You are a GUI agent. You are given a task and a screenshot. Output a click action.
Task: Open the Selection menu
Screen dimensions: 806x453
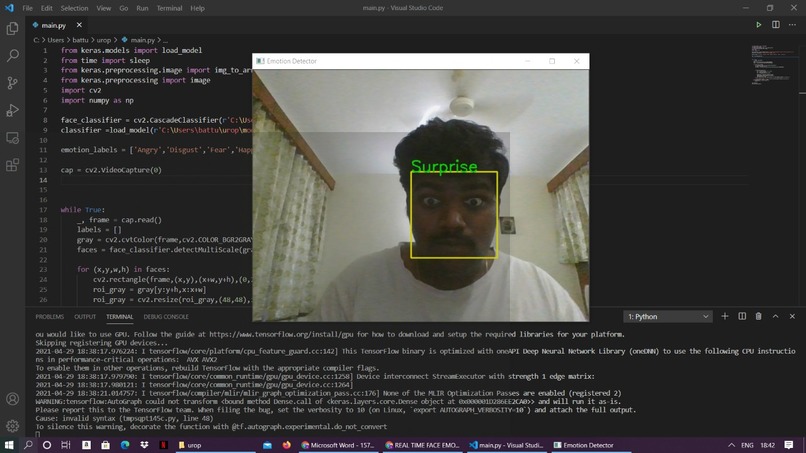(x=75, y=8)
